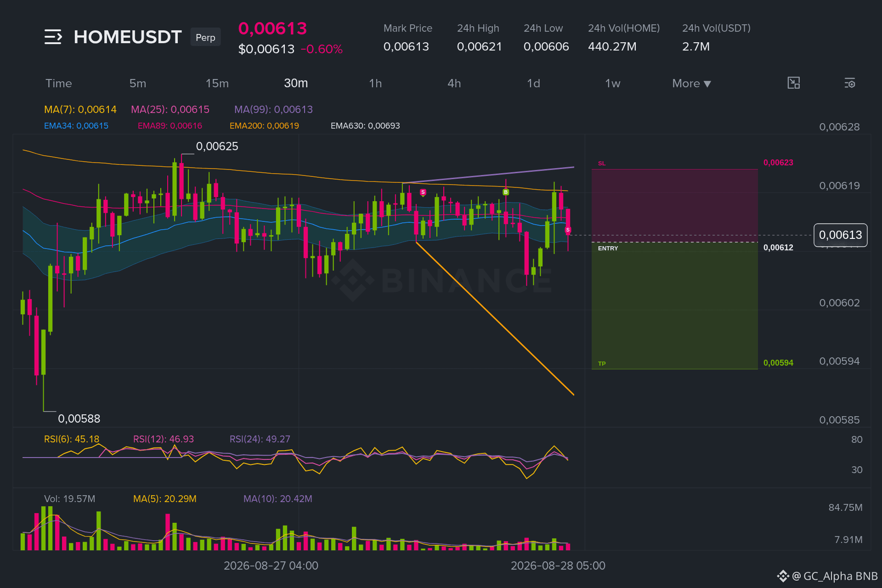Click the ENTRY label of the position
Screen dimensions: 882x588
tap(608, 248)
